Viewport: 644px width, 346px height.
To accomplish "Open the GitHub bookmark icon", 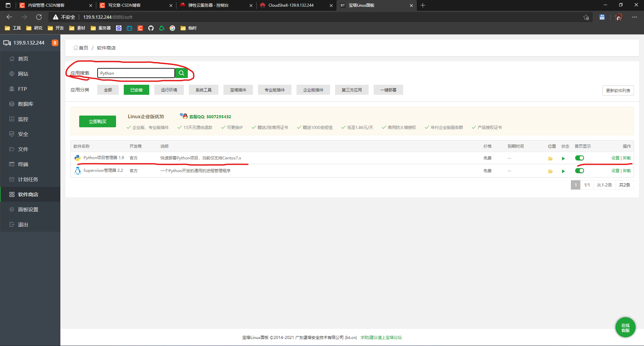I will click(151, 28).
